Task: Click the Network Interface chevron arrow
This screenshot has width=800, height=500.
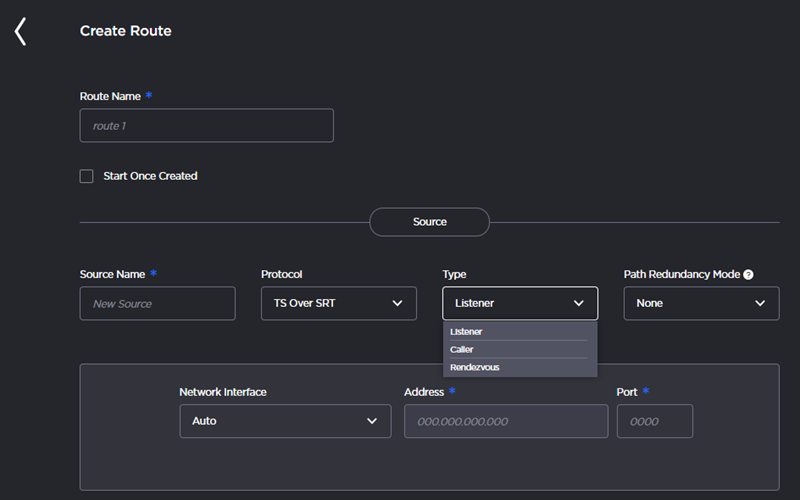Action: [373, 421]
